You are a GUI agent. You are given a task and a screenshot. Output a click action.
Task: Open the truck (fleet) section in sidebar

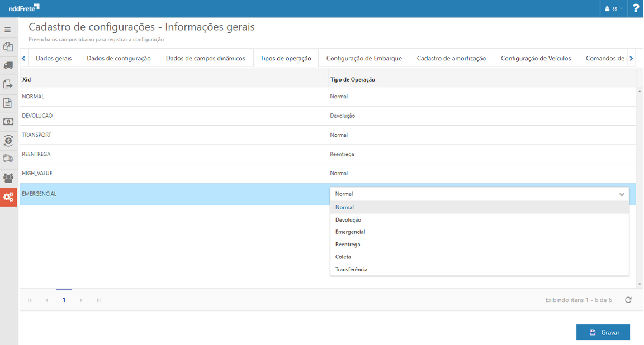tap(8, 65)
